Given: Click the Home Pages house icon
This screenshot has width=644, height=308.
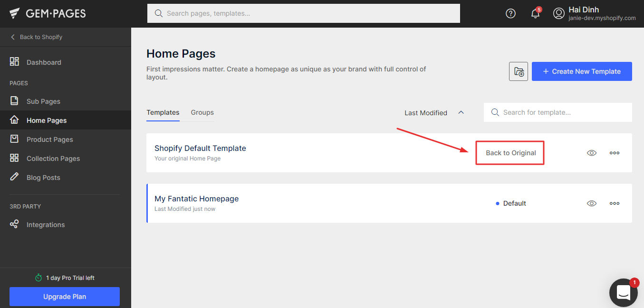Looking at the screenshot, I should 14,120.
